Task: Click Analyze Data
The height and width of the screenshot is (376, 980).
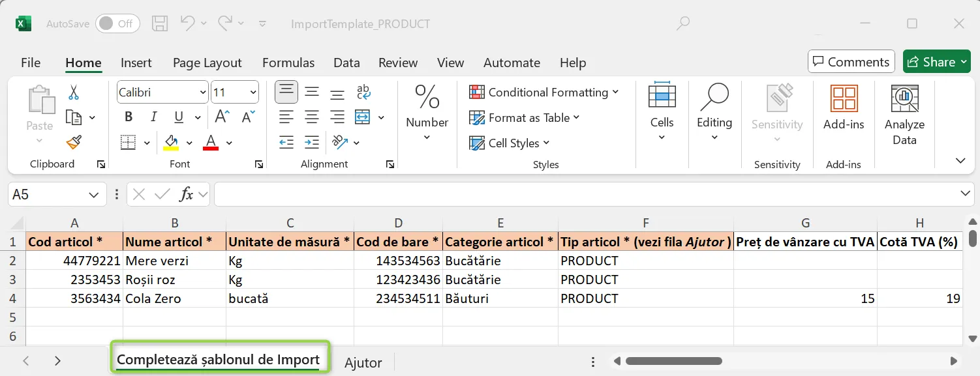Action: coord(904,116)
